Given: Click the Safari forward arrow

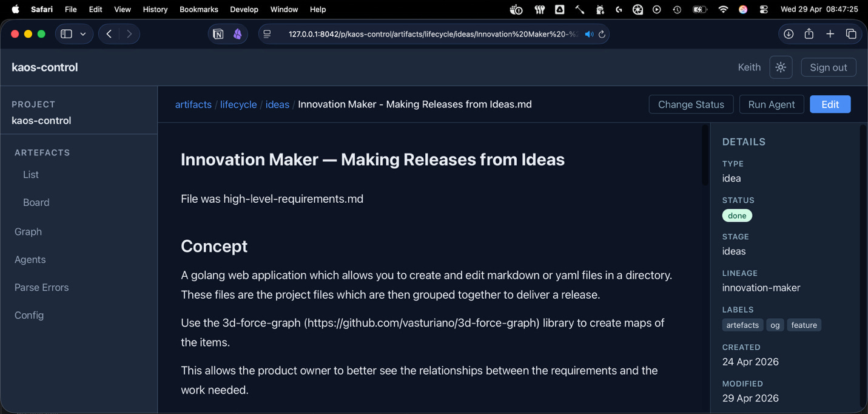Looking at the screenshot, I should pyautogui.click(x=129, y=34).
